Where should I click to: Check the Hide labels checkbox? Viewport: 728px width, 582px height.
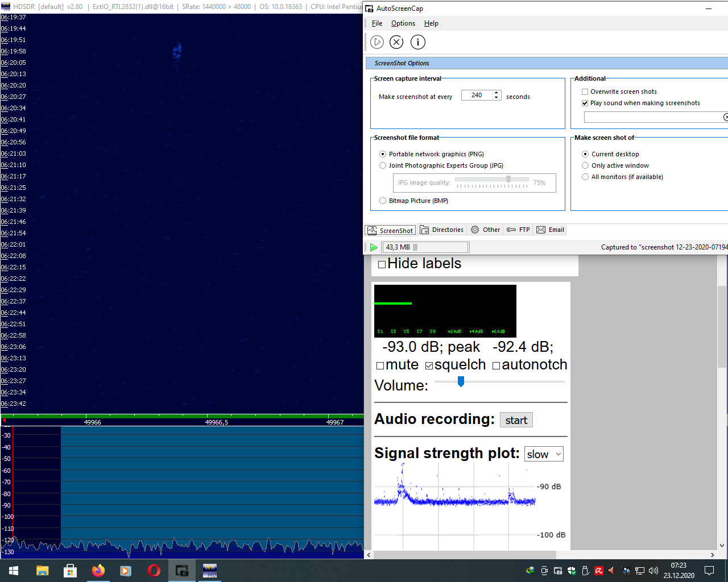pos(382,264)
